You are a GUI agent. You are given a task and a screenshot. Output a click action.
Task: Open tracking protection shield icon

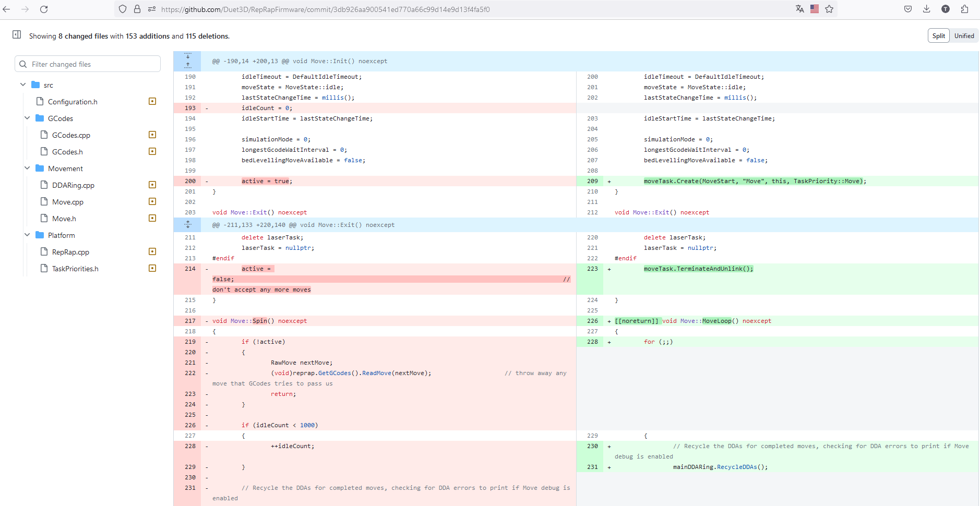pyautogui.click(x=123, y=9)
